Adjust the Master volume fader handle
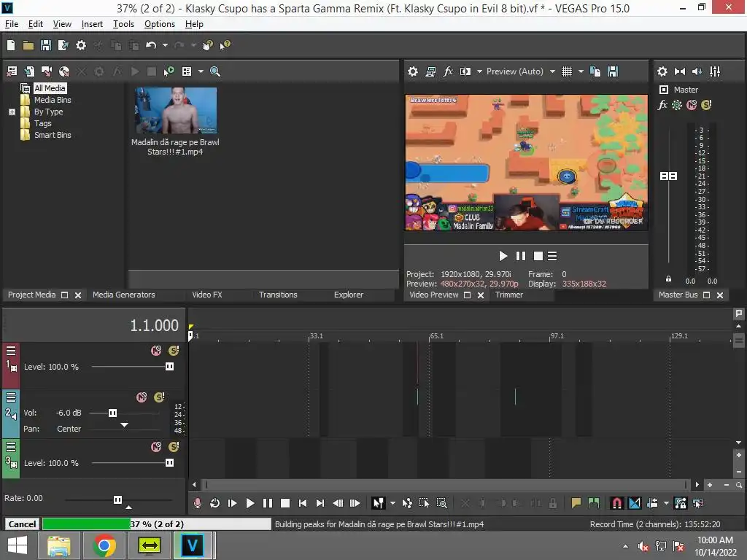 pyautogui.click(x=668, y=176)
